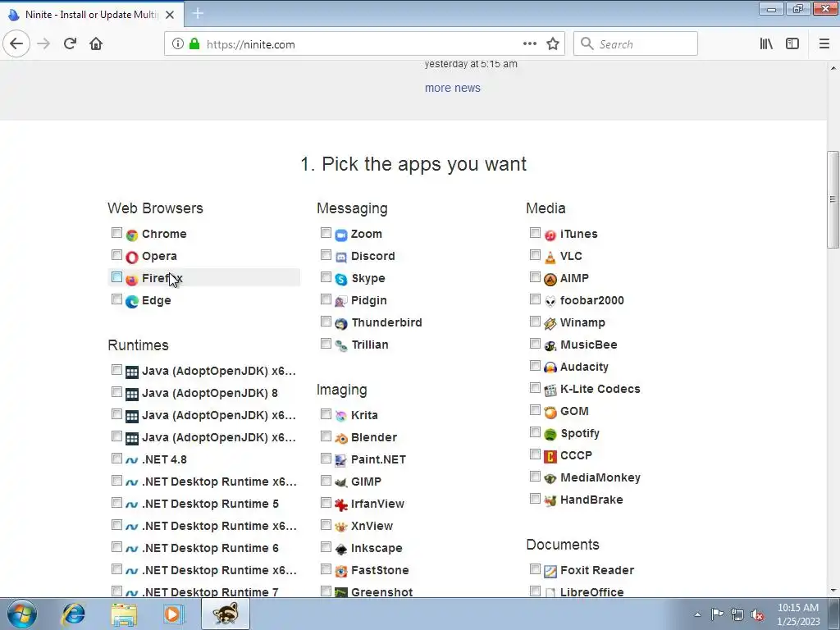The image size is (840, 630).
Task: Click the Opera logo icon
Action: (x=132, y=257)
